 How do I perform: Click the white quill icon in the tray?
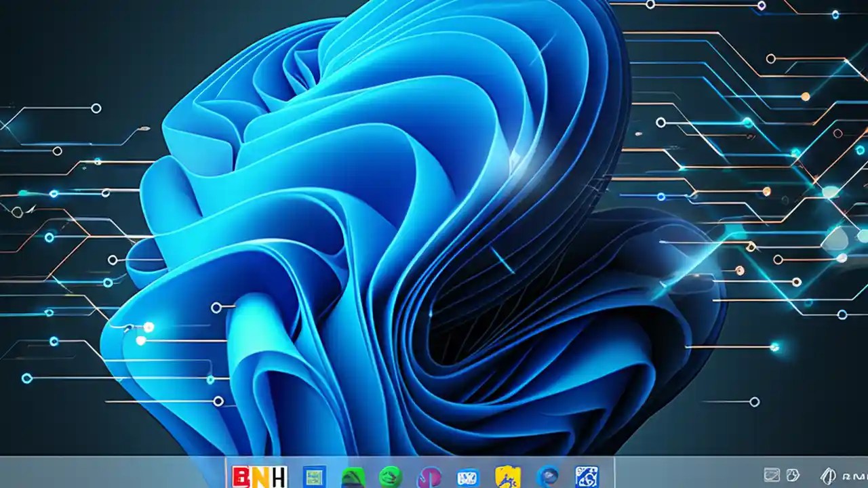(x=829, y=476)
